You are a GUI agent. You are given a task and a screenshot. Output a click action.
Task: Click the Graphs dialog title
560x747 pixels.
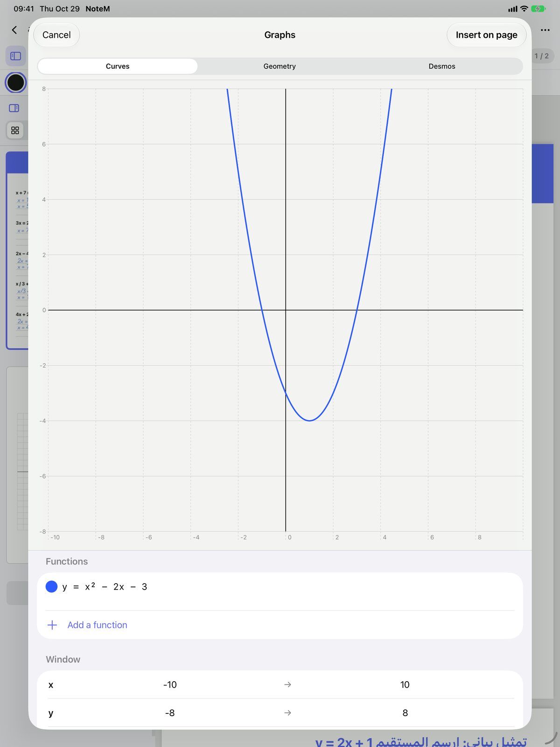tap(280, 35)
